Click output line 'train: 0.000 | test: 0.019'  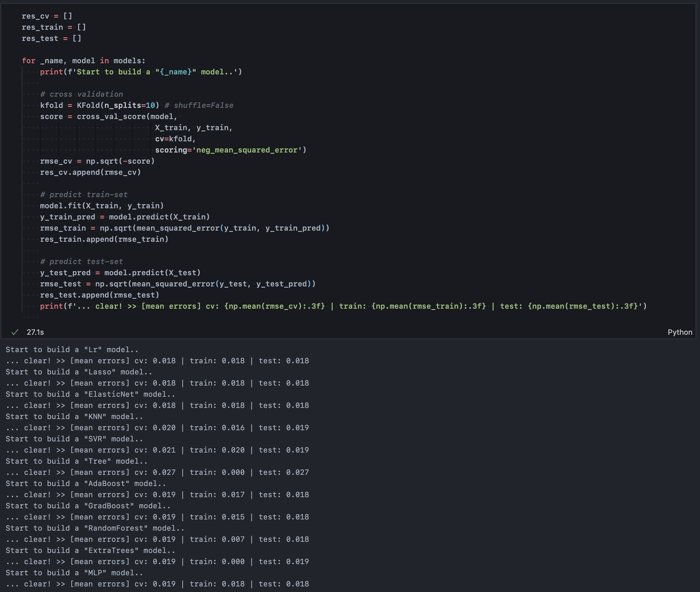[x=157, y=562]
